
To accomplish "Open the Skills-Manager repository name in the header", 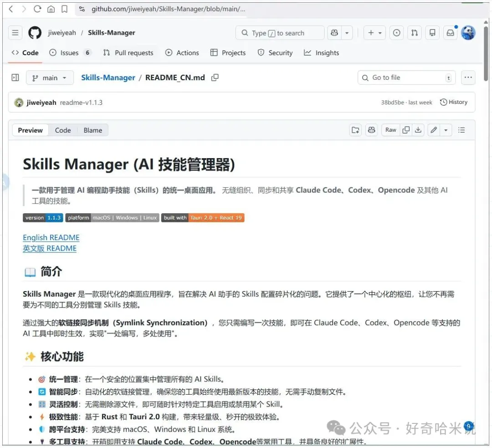I will pos(112,33).
